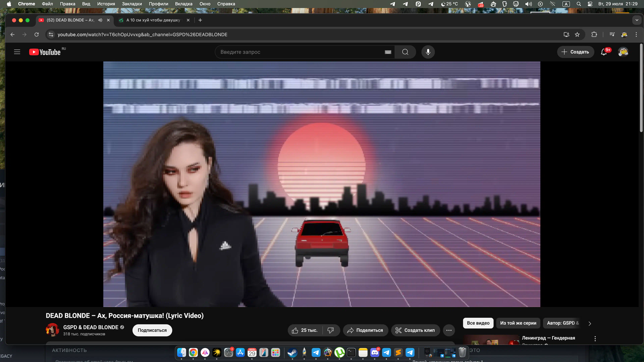Screen dimensions: 644x362
Task: Open Steam from the Dock
Action: [x=292, y=352]
